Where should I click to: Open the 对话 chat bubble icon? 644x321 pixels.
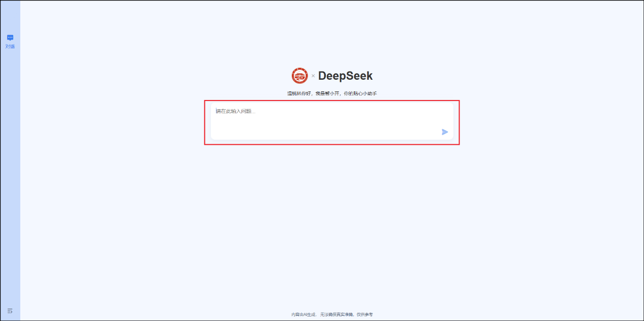[10, 38]
